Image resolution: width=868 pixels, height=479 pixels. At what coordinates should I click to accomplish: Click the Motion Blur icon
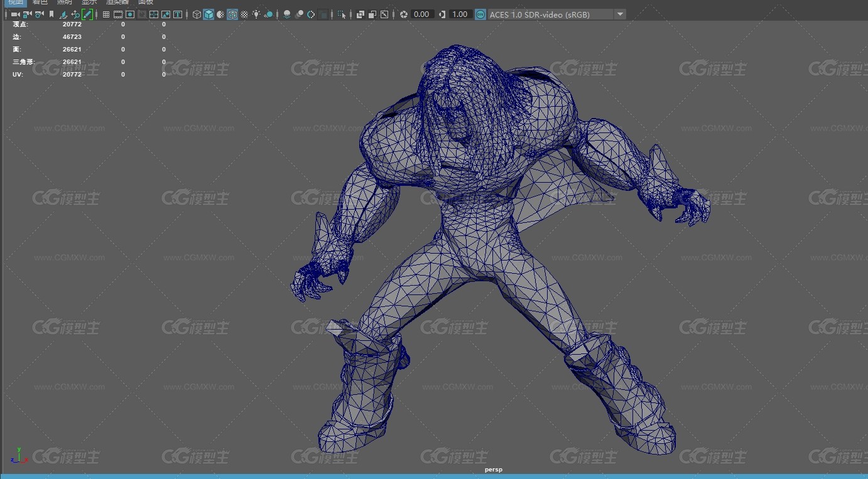(x=299, y=14)
